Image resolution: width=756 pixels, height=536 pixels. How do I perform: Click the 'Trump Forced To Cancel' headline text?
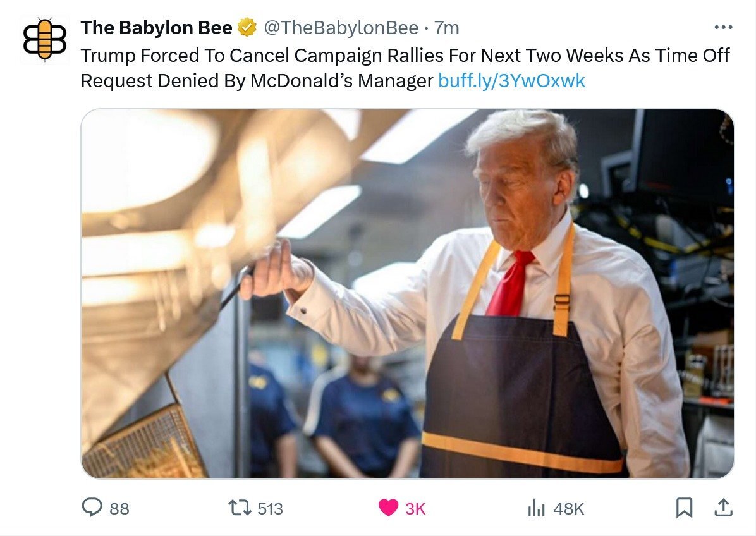(185, 56)
